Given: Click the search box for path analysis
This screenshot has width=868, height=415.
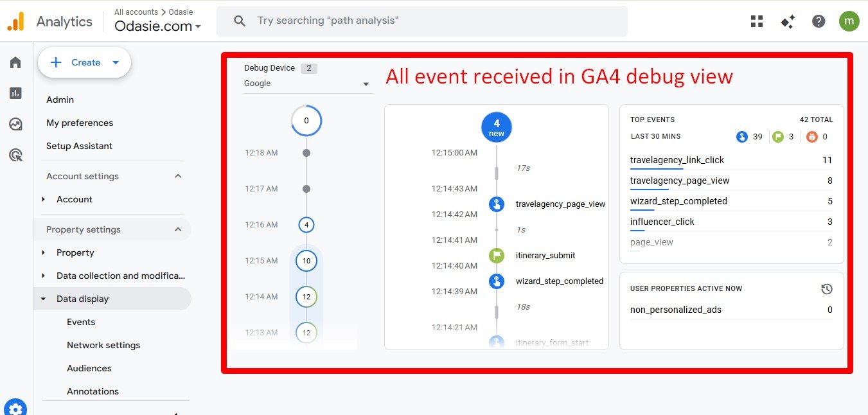Looking at the screenshot, I should (x=421, y=21).
